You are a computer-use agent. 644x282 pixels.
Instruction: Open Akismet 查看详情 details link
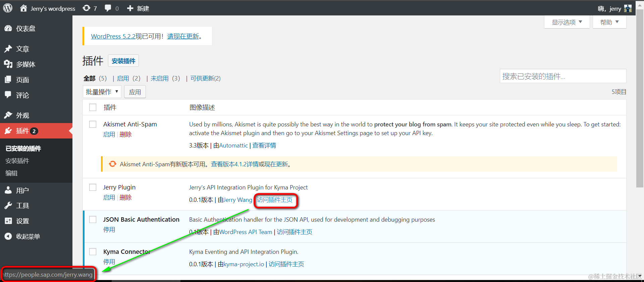tap(264, 146)
